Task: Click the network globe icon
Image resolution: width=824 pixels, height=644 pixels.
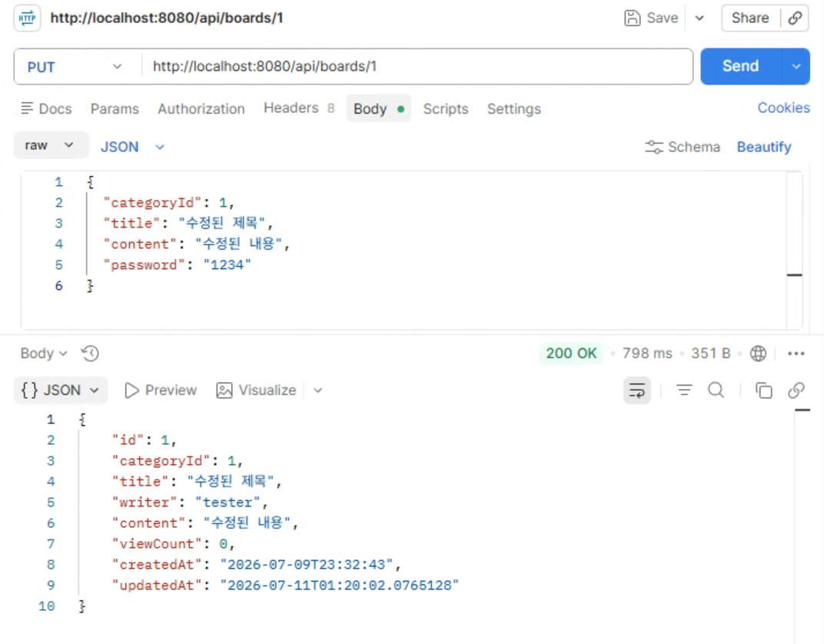Action: (x=758, y=353)
